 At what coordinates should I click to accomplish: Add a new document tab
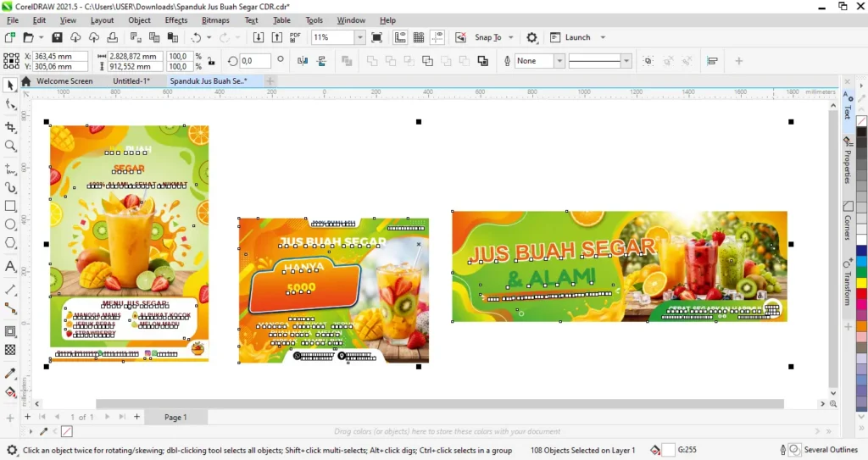coord(270,80)
